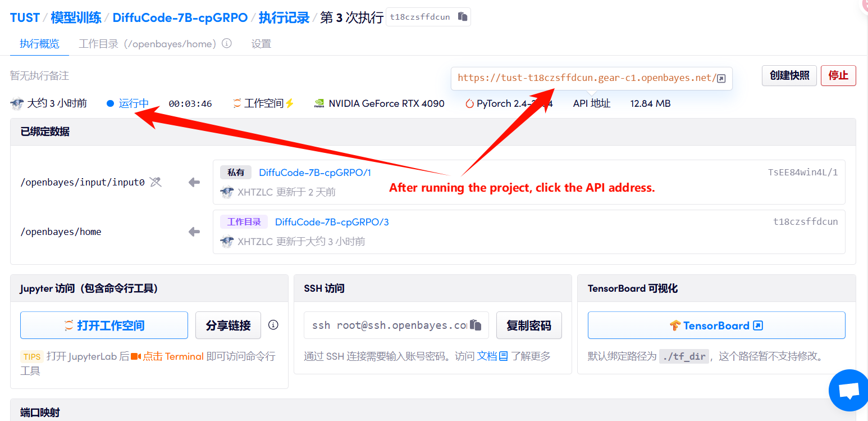Open the API URL external link icon

721,78
